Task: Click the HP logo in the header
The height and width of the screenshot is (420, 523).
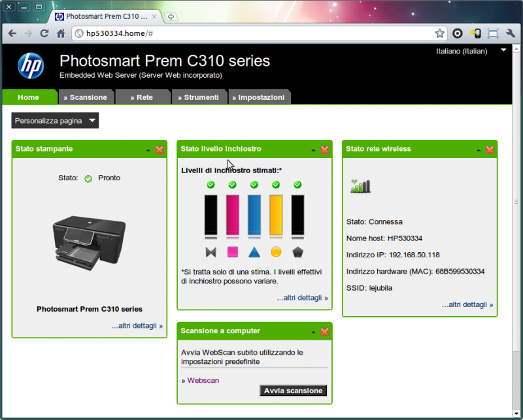Action: 31,66
